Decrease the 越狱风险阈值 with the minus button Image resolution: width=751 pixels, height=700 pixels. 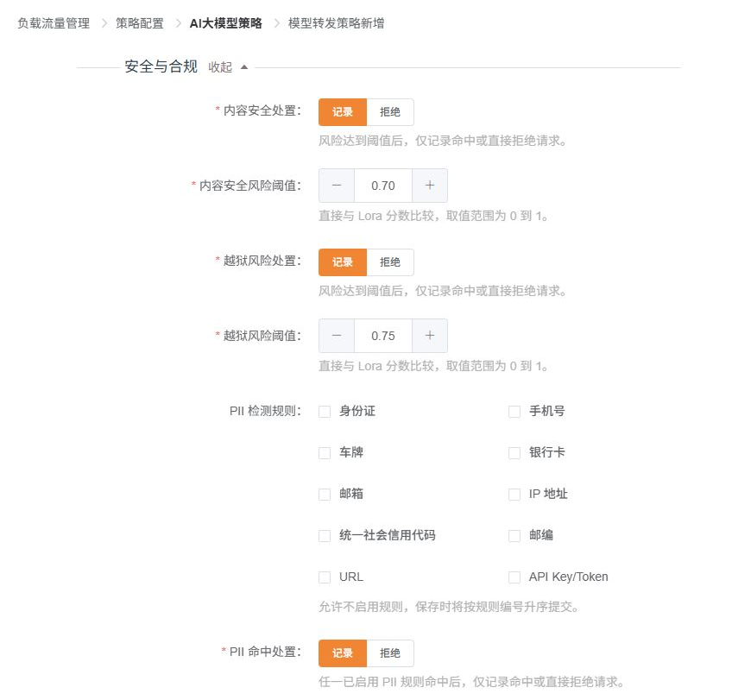(x=337, y=336)
